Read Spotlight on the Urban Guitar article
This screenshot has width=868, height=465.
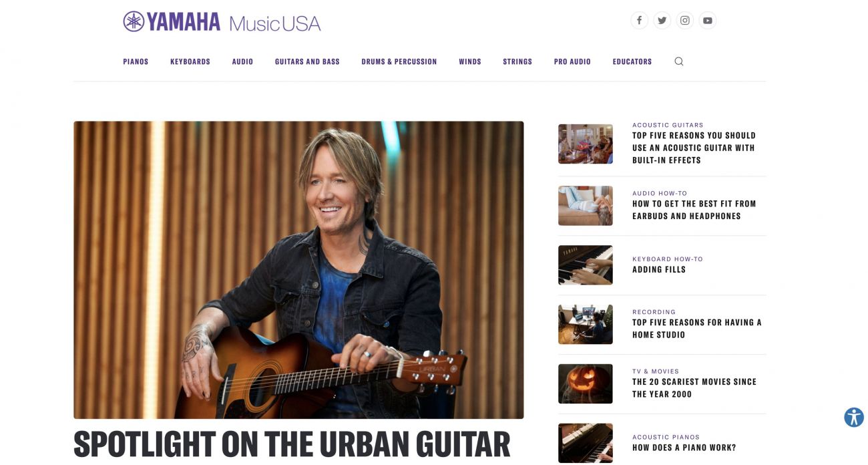point(292,444)
